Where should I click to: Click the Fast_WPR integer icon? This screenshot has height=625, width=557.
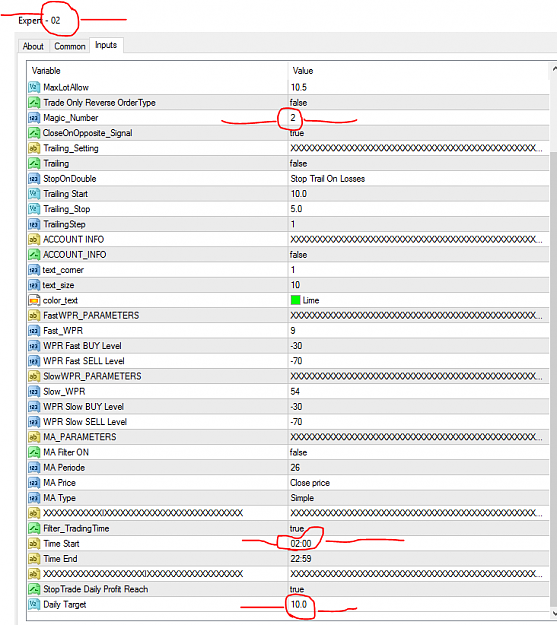pos(34,330)
